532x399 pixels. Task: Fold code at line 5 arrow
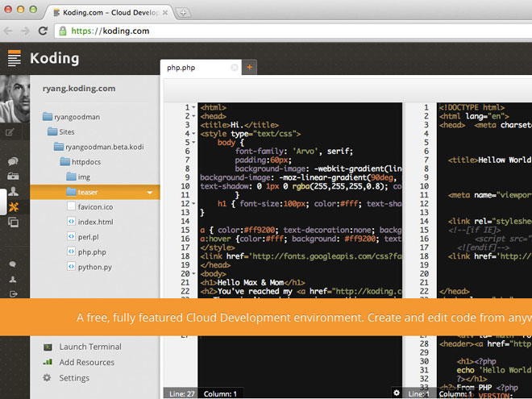pos(193,142)
